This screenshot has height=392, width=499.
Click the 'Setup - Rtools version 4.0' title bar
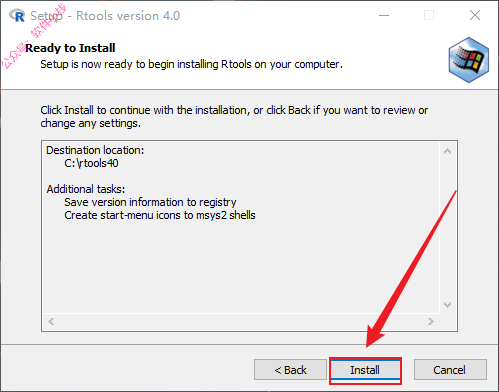(105, 16)
